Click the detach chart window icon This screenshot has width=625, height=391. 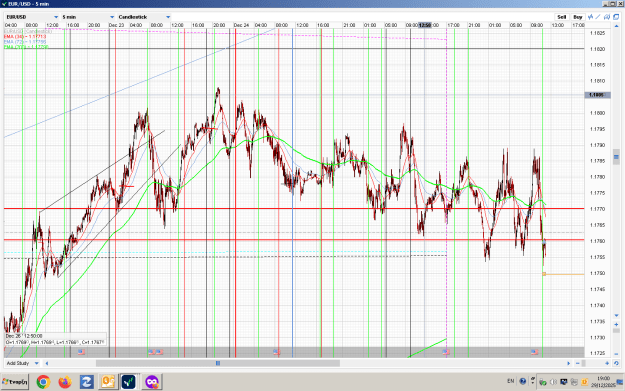tap(616, 17)
